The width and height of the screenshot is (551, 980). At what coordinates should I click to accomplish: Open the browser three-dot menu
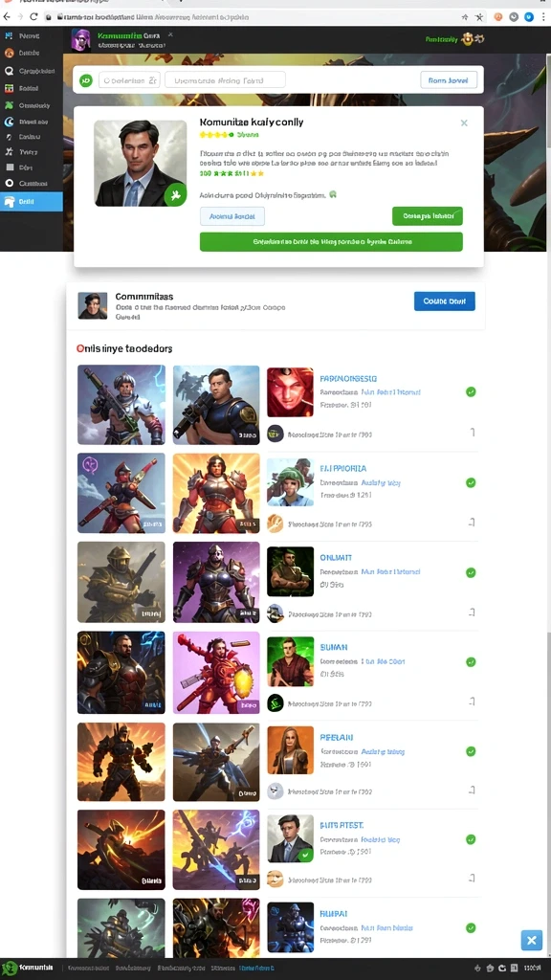pos(544,17)
